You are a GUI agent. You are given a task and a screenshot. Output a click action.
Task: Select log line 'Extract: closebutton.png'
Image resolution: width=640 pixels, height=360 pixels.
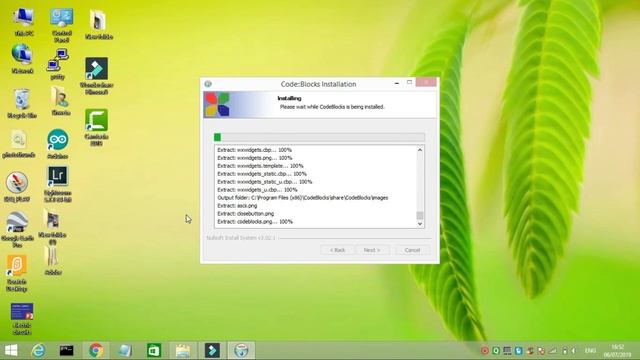(x=246, y=213)
